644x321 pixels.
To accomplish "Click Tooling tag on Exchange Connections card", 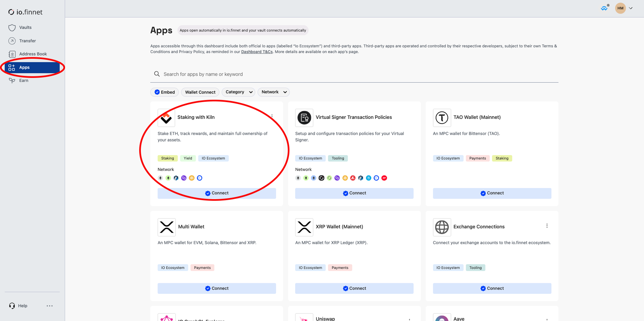I will click(476, 268).
